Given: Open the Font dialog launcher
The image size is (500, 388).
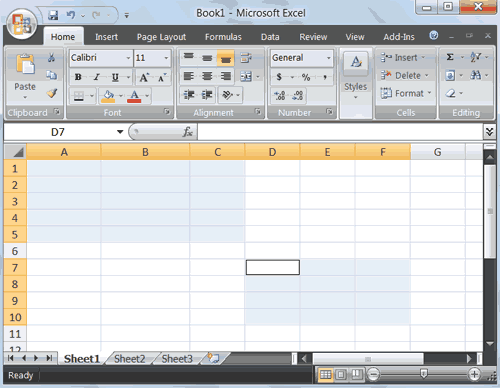Looking at the screenshot, I should tap(167, 112).
